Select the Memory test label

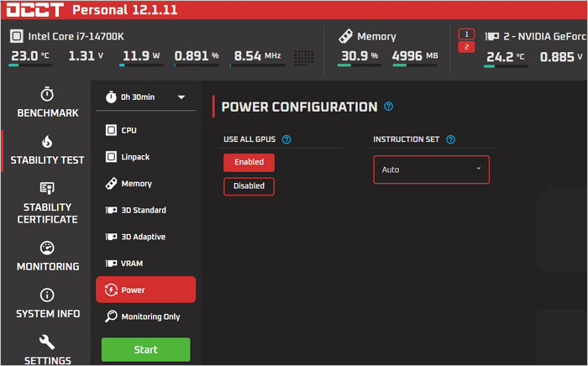136,184
